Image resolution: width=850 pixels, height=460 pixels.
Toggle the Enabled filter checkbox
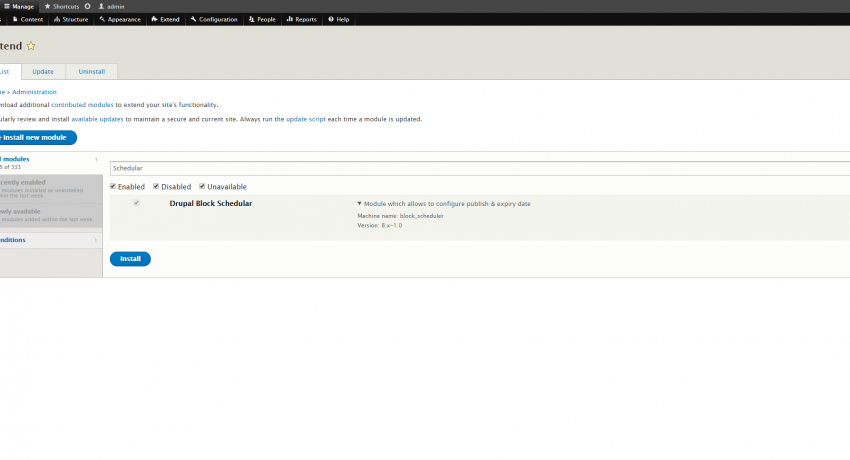point(113,186)
